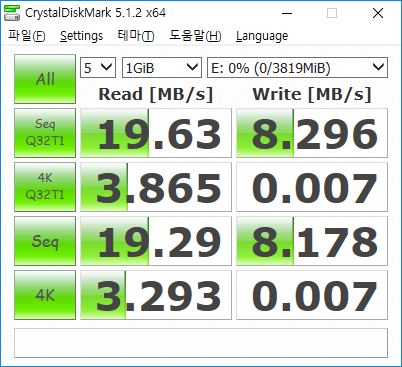The height and width of the screenshot is (367, 402).
Task: Click the 4K Q32T1 write result 0.007
Action: pos(312,187)
